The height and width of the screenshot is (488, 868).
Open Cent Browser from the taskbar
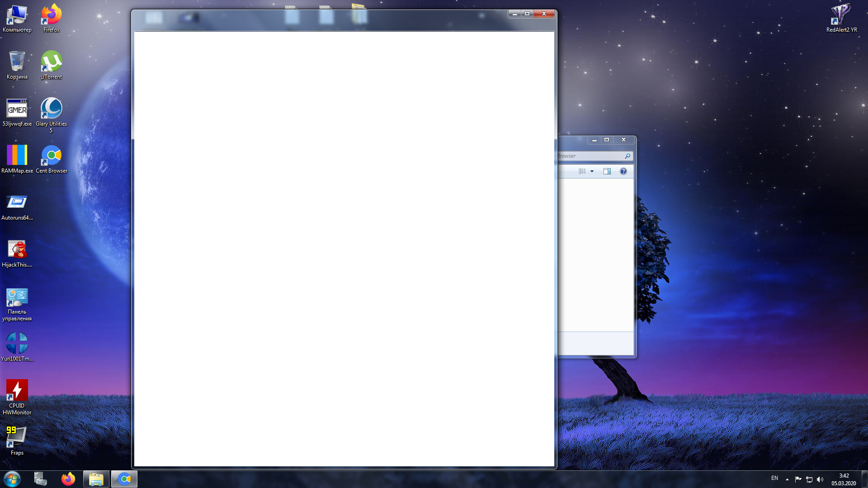(124, 479)
